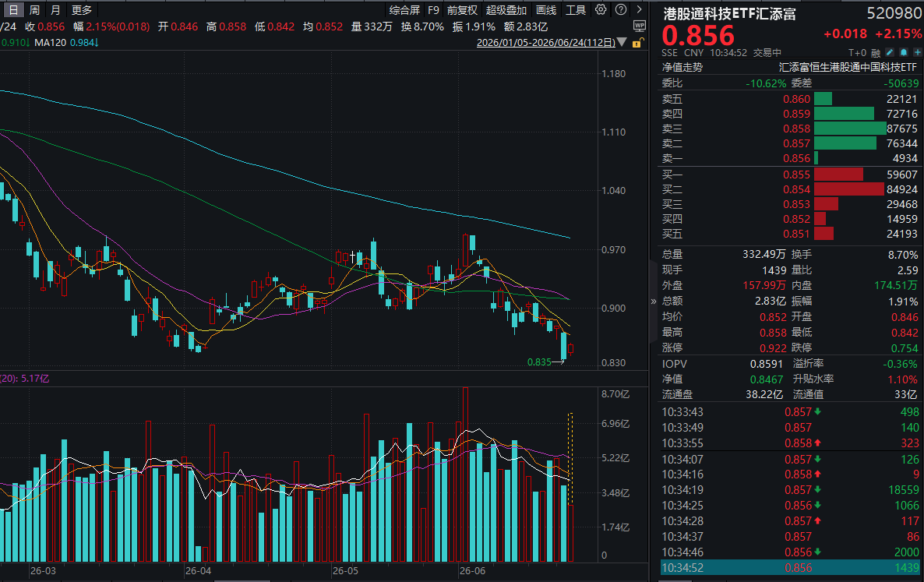924x582 pixels.
Task: Toggle the yellow padlock date-range lock
Action: (637, 43)
